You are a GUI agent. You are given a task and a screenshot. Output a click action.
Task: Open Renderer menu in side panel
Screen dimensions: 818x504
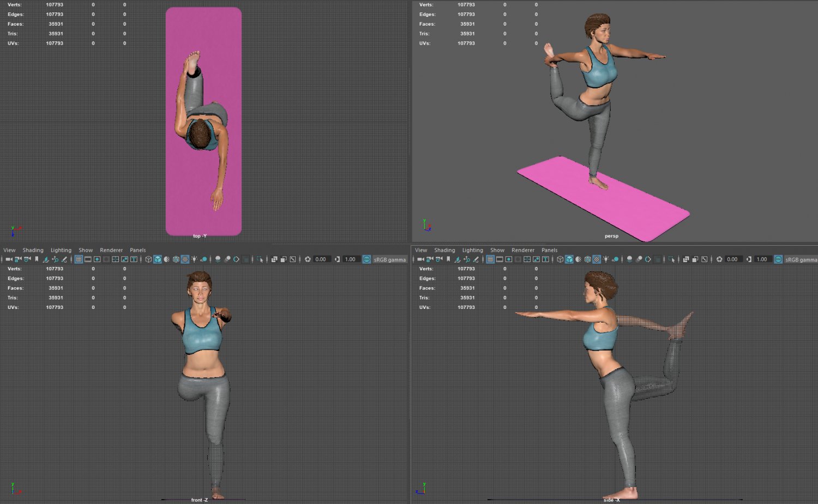[x=523, y=250]
